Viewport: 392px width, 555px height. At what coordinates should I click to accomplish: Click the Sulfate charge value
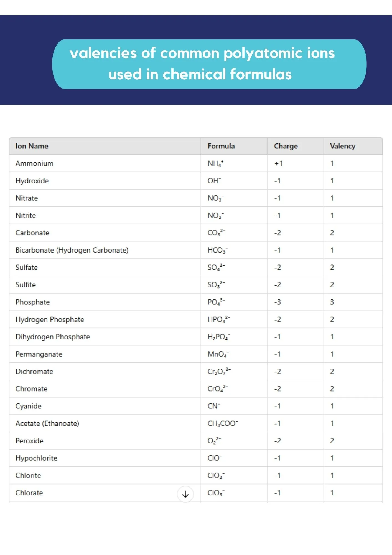tap(278, 268)
